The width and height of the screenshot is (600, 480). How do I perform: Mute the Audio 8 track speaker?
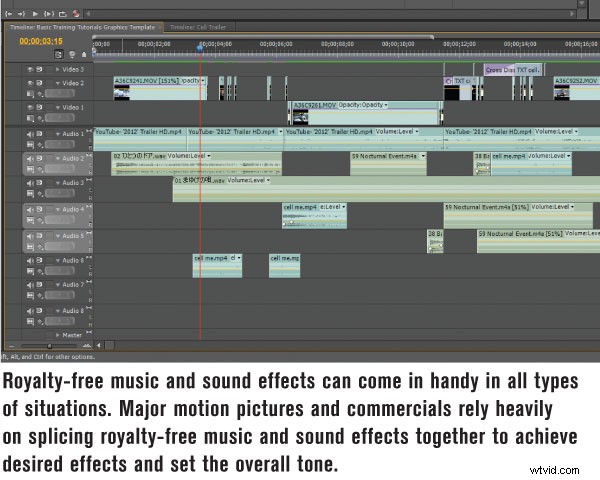point(30,311)
